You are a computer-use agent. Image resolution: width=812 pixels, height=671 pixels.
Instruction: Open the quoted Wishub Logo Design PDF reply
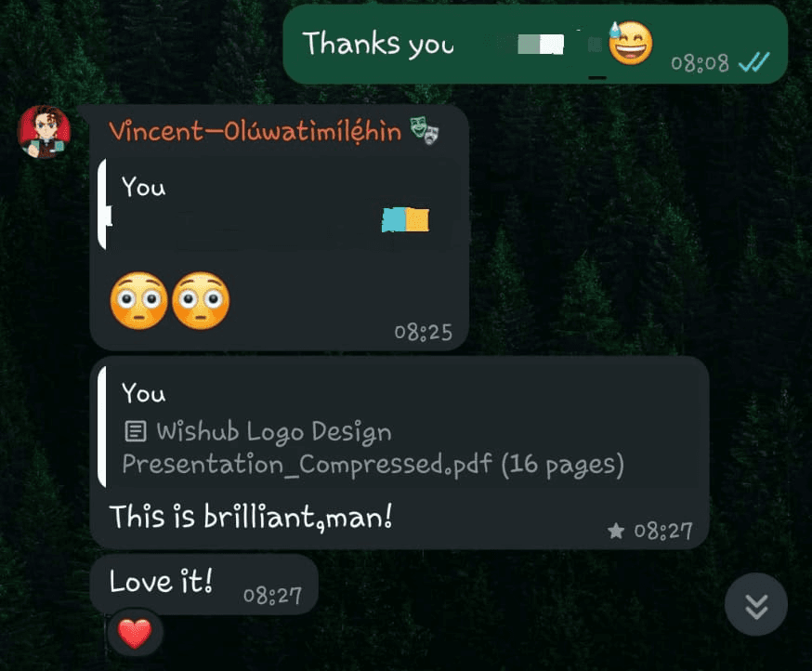402,428
